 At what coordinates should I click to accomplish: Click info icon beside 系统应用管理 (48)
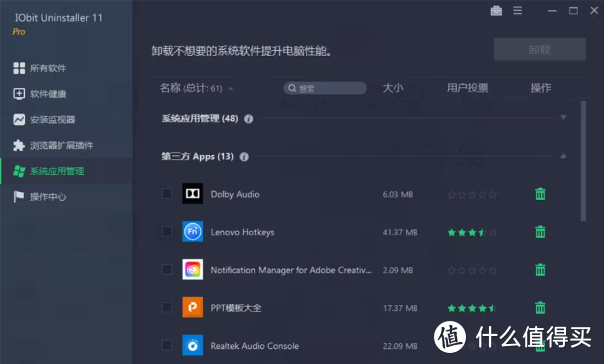point(248,119)
